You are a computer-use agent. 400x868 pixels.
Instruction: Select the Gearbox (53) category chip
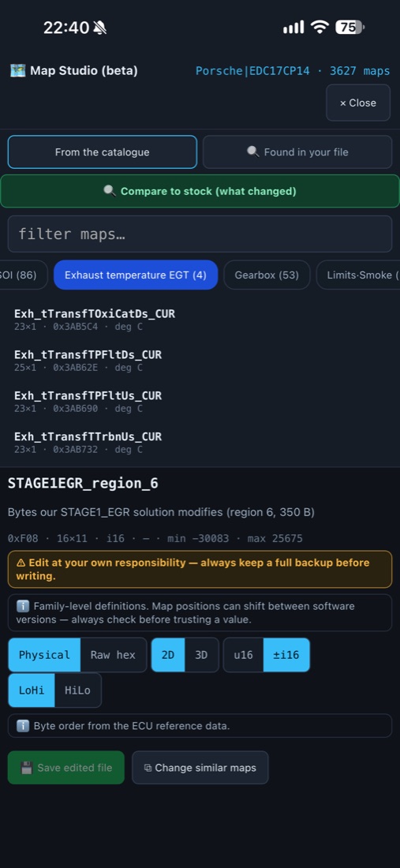[x=267, y=275]
